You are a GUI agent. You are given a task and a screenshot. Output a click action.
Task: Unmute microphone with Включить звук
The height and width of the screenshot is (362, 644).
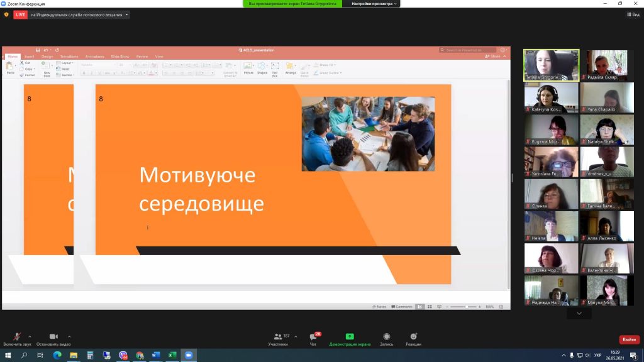point(17,339)
